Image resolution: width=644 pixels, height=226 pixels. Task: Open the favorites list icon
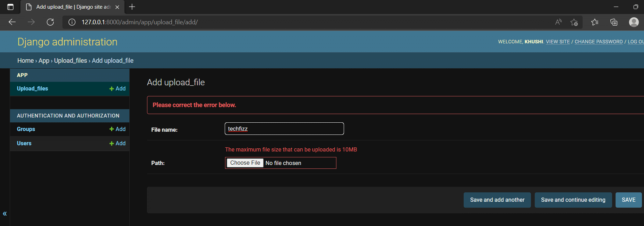pos(595,22)
